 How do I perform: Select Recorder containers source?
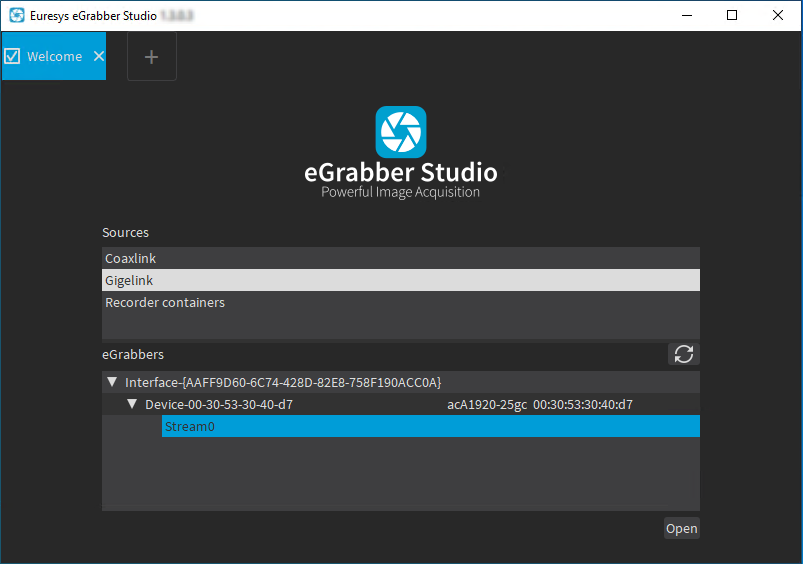tap(400, 302)
